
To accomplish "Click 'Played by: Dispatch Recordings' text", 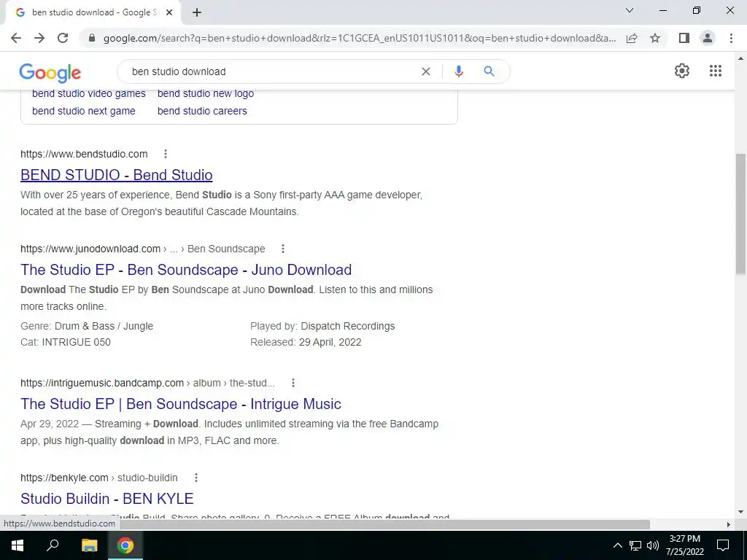I will pyautogui.click(x=322, y=326).
